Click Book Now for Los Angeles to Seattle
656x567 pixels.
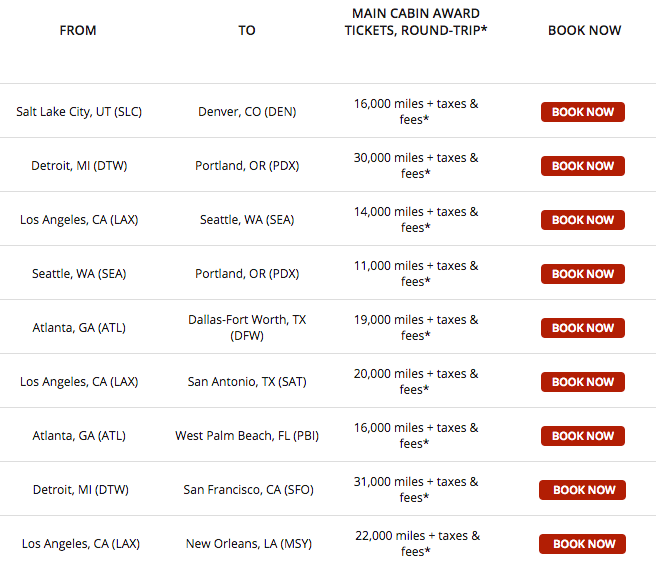click(582, 220)
